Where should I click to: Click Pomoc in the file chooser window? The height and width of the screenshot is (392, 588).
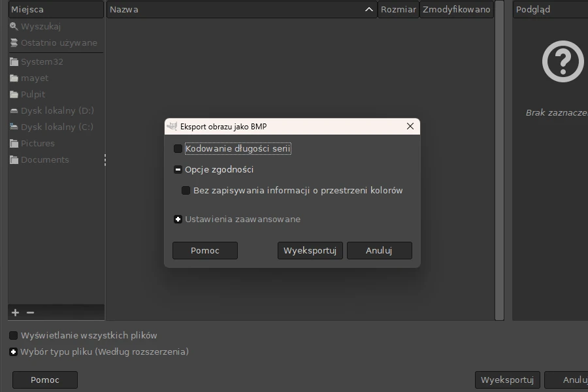(x=45, y=380)
